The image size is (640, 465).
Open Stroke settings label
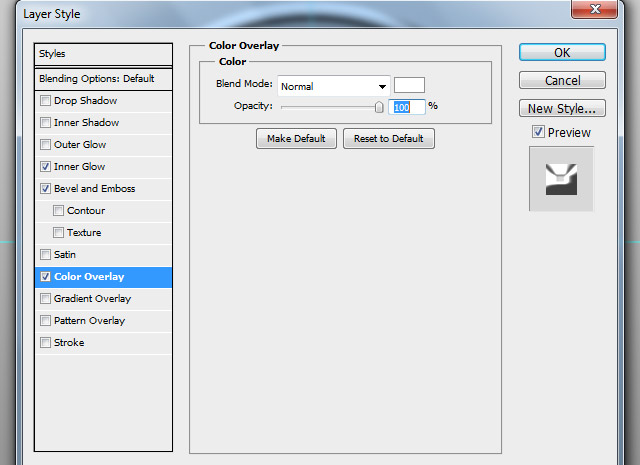69,343
